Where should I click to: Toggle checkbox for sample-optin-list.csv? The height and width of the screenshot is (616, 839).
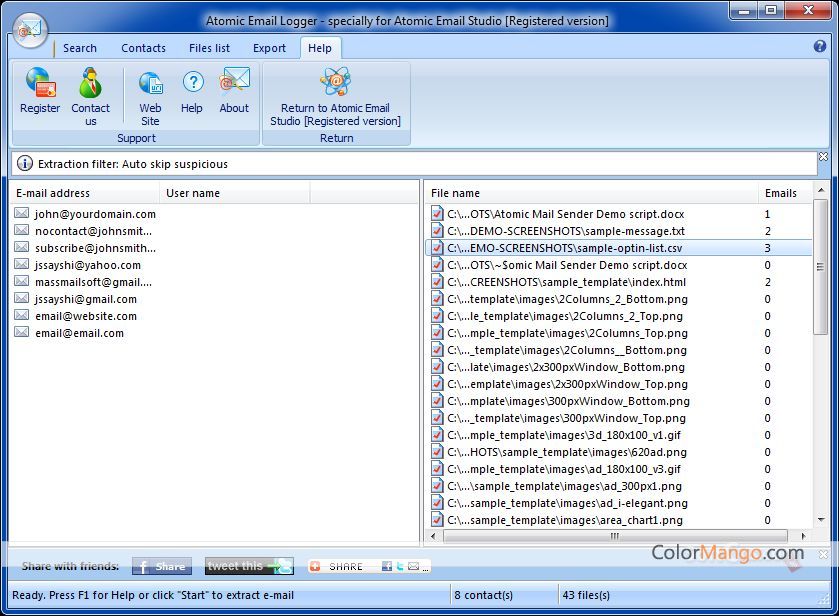click(437, 248)
